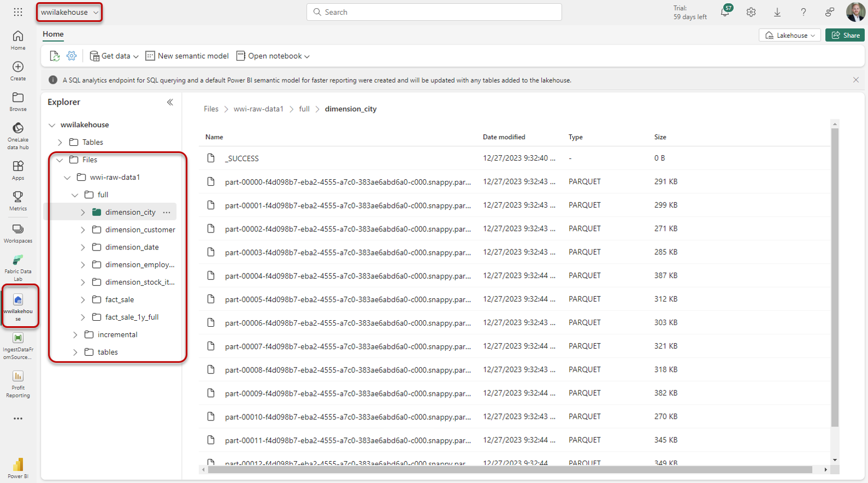Select dimension_date folder in tree
868x483 pixels.
[132, 247]
